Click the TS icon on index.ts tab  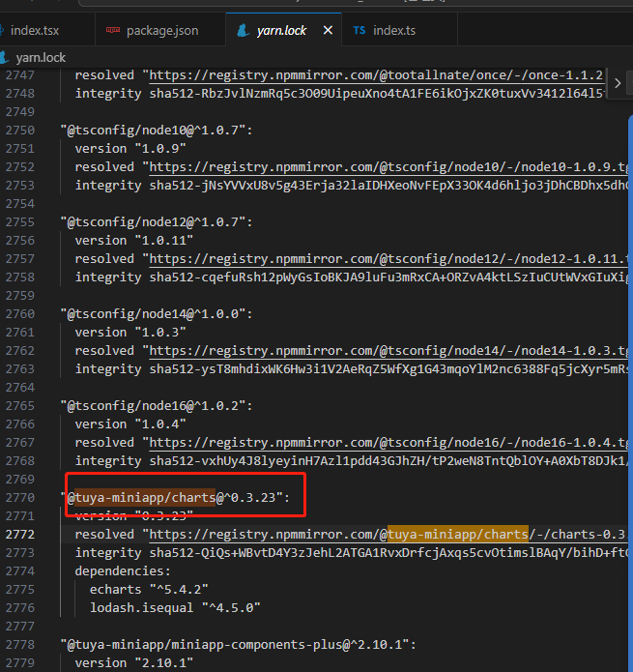click(x=360, y=30)
